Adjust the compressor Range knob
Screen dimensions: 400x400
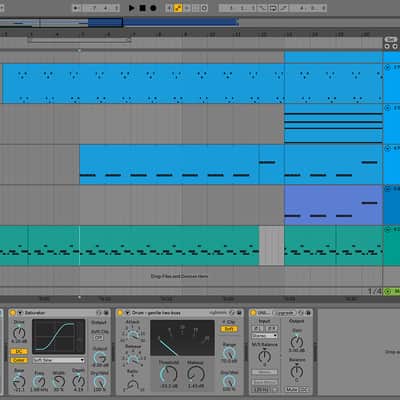click(229, 353)
